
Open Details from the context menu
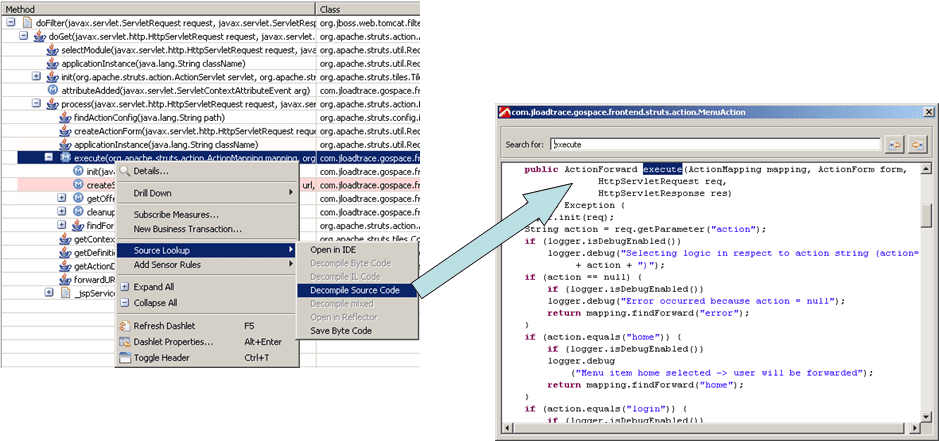207,171
